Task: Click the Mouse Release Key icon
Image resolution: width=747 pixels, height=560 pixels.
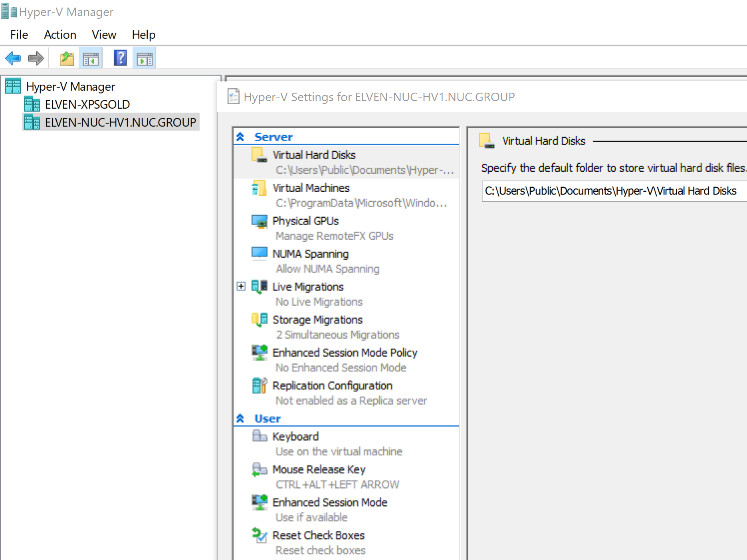Action: 260,469
